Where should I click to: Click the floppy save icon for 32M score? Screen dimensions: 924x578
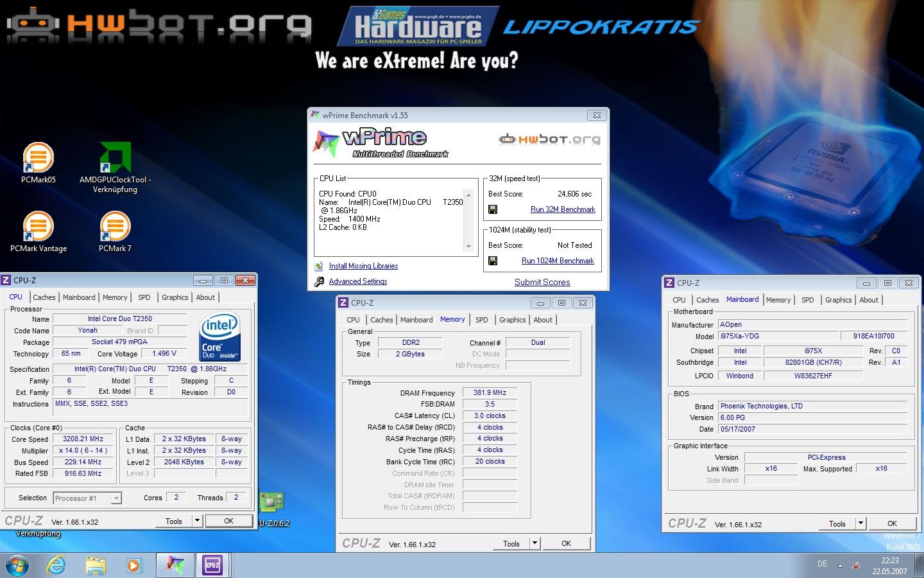[x=493, y=209]
